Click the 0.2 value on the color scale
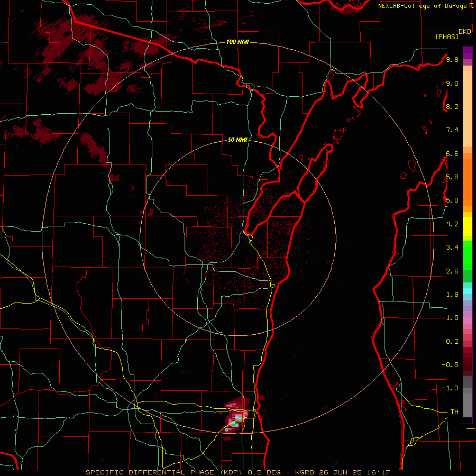476x476 pixels. coord(452,342)
